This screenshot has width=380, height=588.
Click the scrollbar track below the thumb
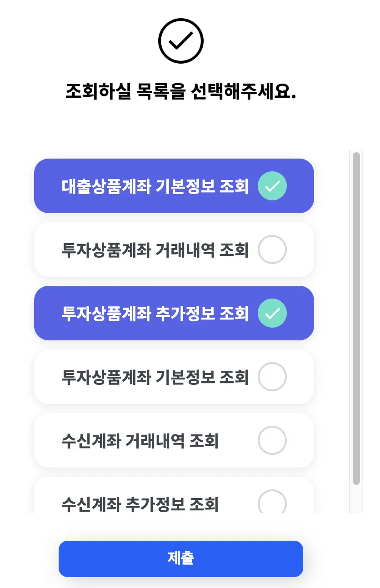point(356,499)
